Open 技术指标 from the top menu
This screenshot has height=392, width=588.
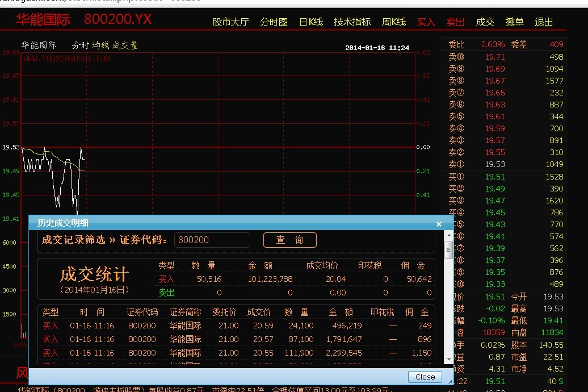click(x=352, y=22)
